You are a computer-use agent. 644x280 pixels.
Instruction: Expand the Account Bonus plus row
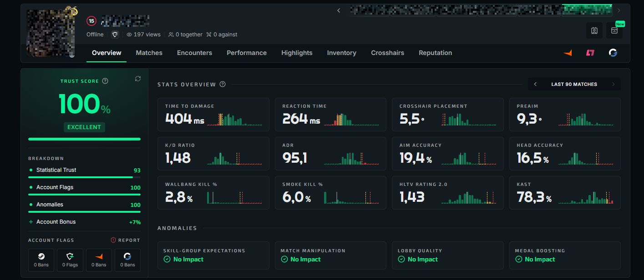pos(84,222)
